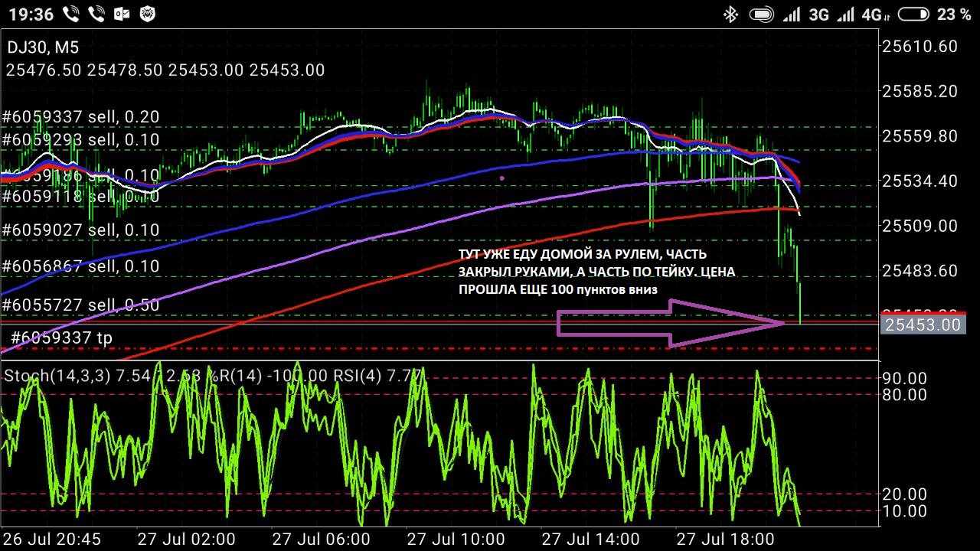Tap oscillator level 20.00
This screenshot has height=551, width=980.
pyautogui.click(x=905, y=494)
